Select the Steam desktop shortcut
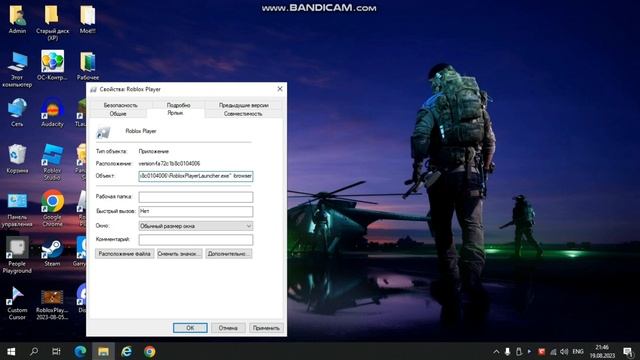 [52, 252]
